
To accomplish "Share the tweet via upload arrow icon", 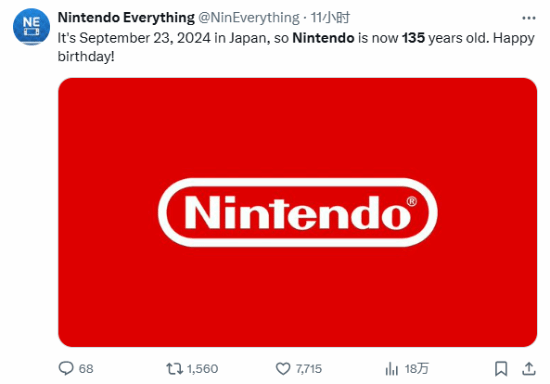I will click(529, 369).
